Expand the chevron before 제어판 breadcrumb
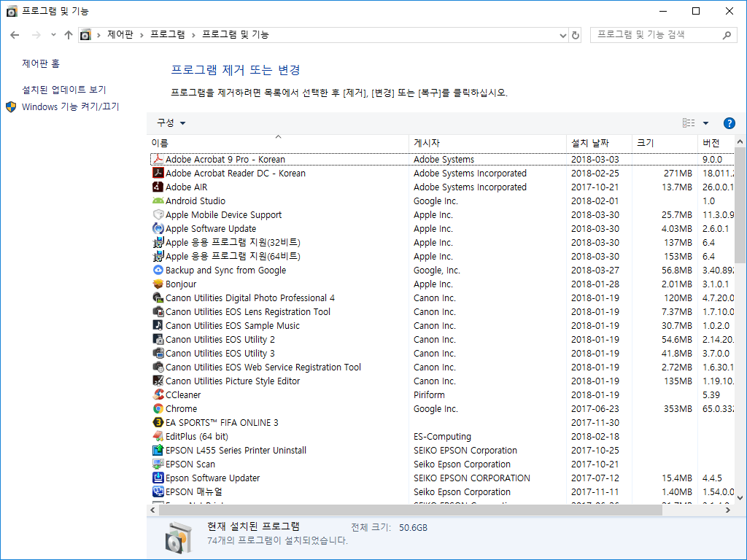 [x=98, y=35]
